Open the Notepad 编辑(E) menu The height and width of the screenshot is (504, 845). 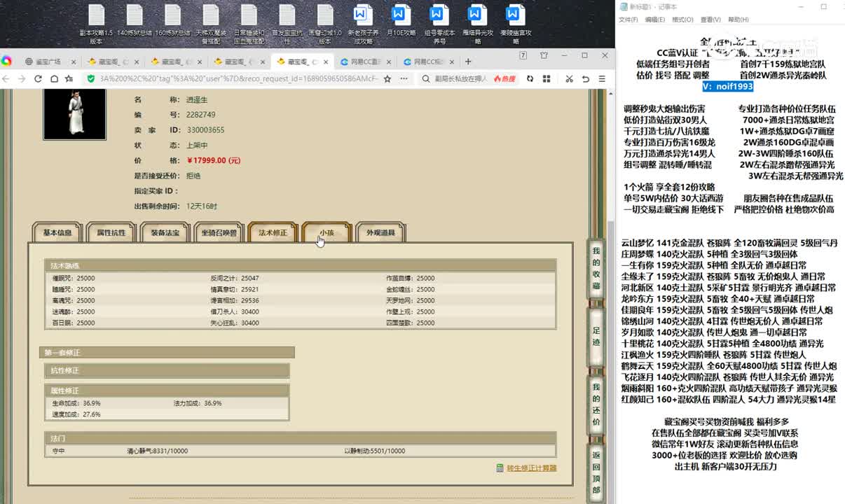(655, 20)
